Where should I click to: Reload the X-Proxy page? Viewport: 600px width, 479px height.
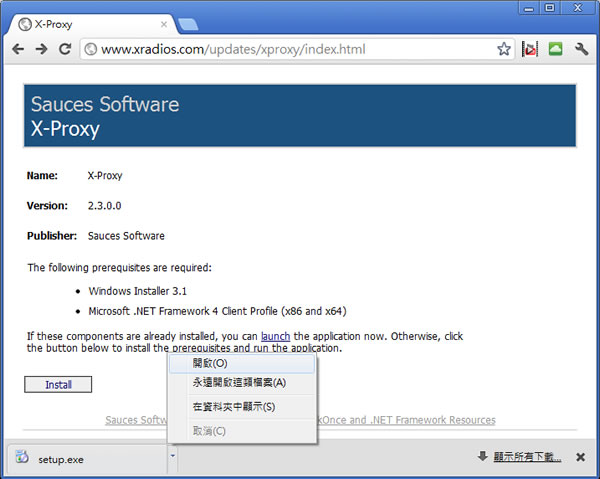click(x=65, y=49)
